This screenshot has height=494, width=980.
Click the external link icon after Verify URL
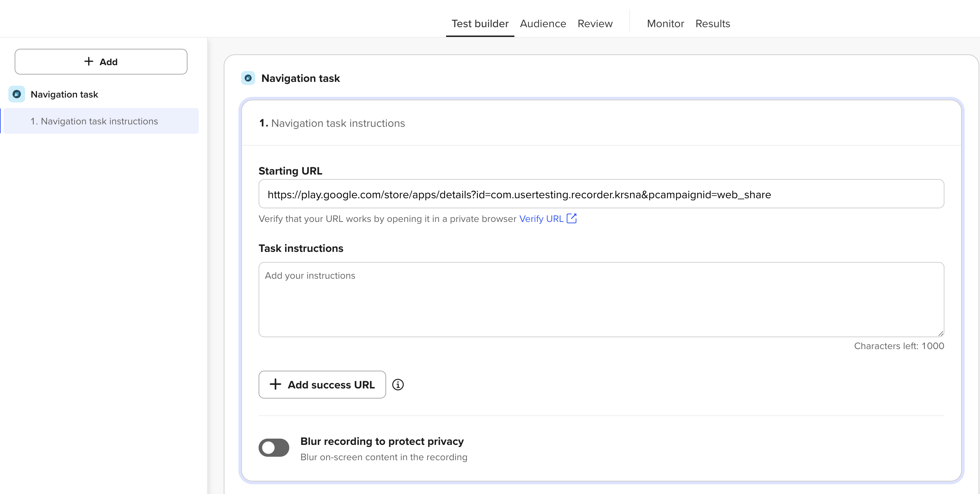coord(572,218)
